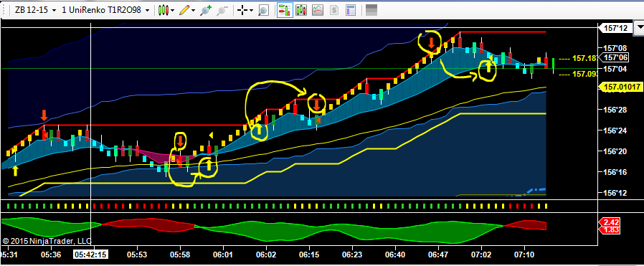This screenshot has height=266, width=644.
Task: Click the 05:42:15 time label
Action: click(90, 255)
